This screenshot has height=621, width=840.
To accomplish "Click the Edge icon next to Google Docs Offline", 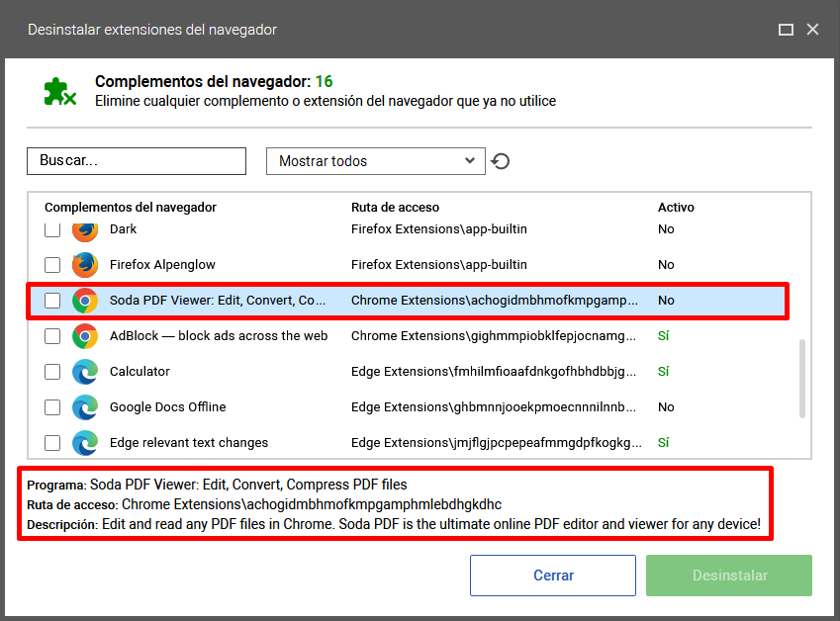I will coord(85,406).
